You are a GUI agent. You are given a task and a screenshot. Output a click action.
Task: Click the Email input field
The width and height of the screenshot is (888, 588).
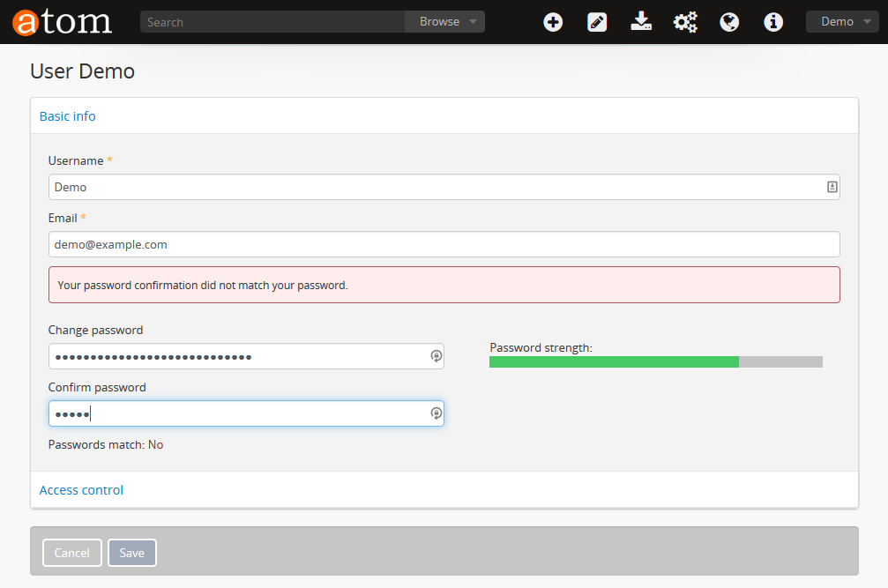[x=444, y=244]
